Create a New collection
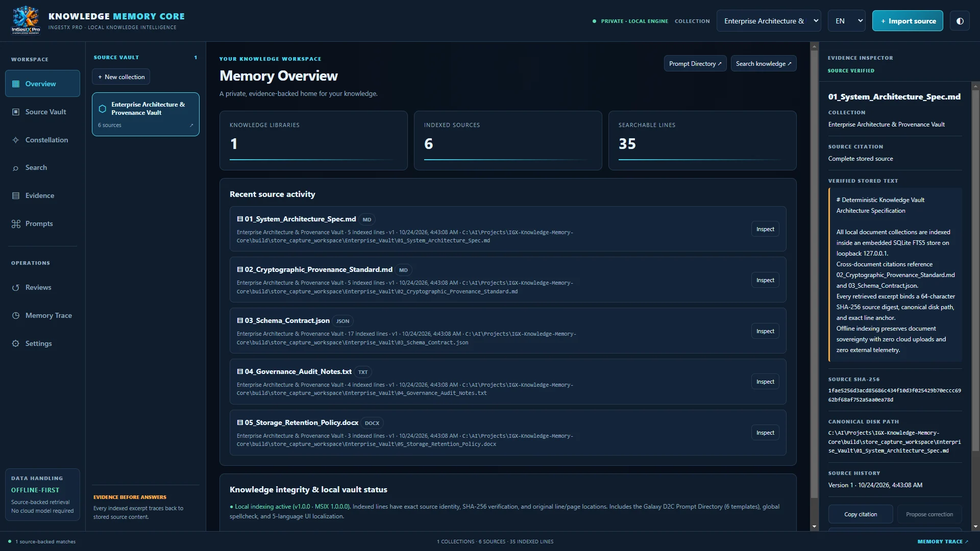This screenshot has width=980, height=551. tap(121, 77)
